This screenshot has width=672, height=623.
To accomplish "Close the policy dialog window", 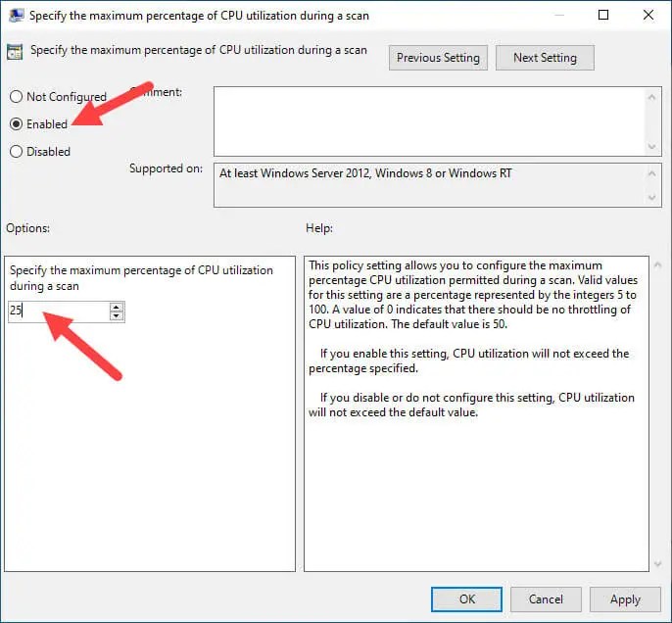I will point(648,15).
